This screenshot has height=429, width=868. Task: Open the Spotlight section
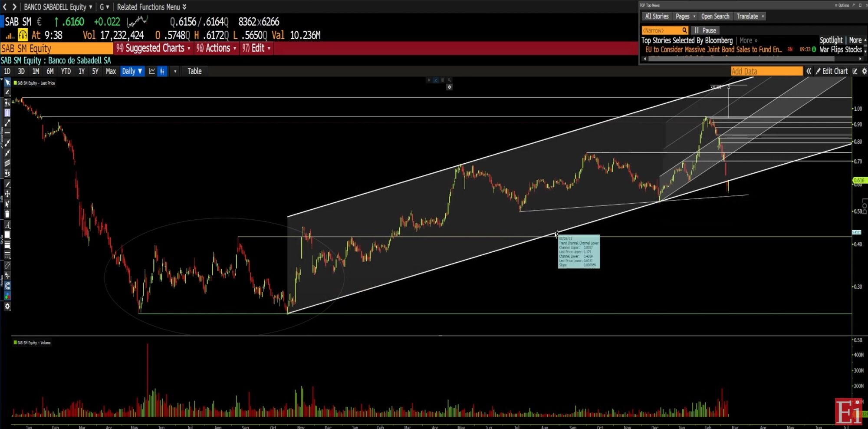pos(831,40)
